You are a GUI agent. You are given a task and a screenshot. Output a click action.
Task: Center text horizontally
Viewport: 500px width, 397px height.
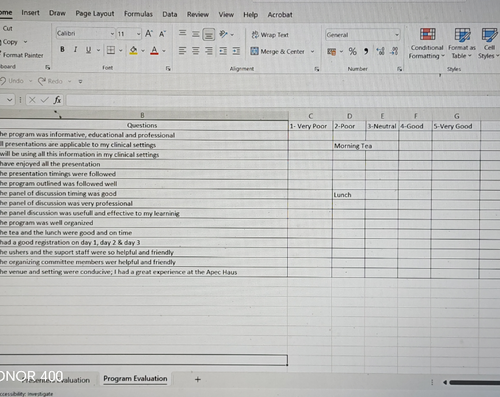pyautogui.click(x=196, y=51)
